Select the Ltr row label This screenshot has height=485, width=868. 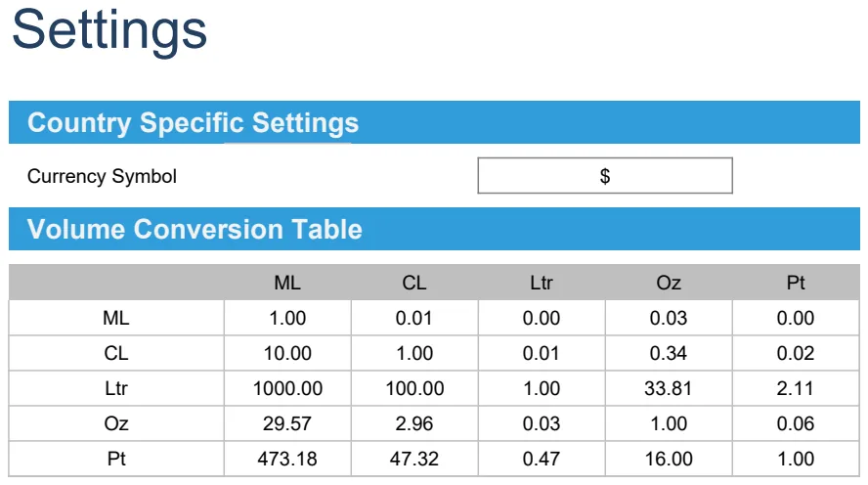(x=116, y=388)
